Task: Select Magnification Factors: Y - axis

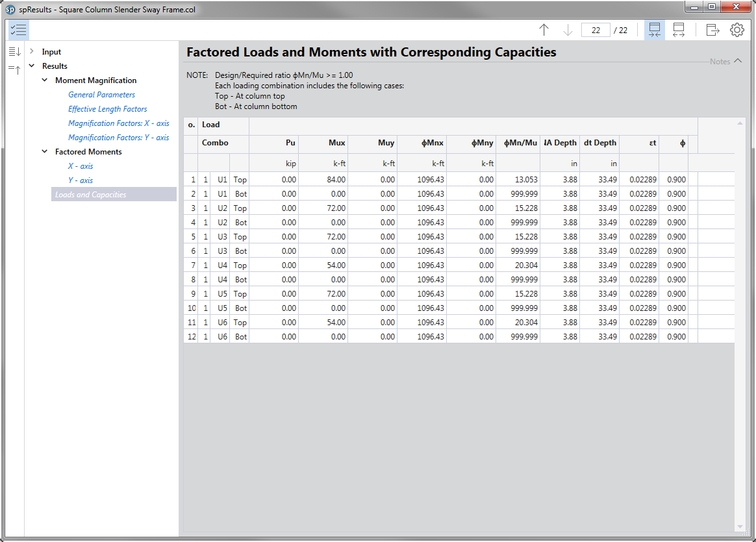Action: tap(118, 138)
